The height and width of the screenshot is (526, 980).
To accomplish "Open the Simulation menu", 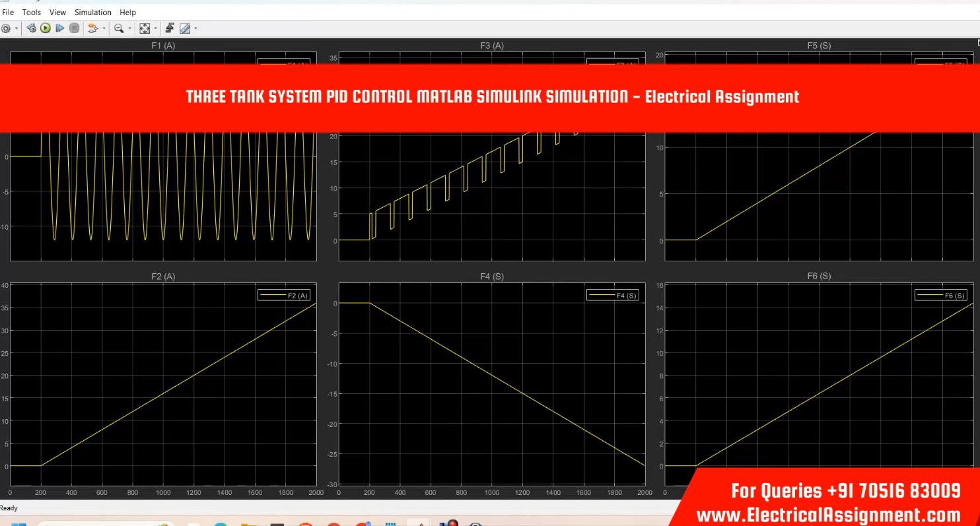I will click(92, 12).
